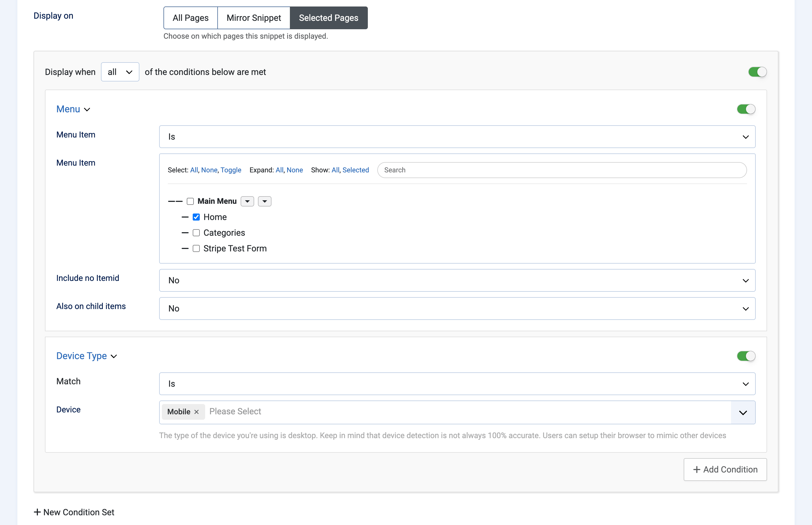Check the Categories menu item checkbox
The image size is (812, 525).
196,232
